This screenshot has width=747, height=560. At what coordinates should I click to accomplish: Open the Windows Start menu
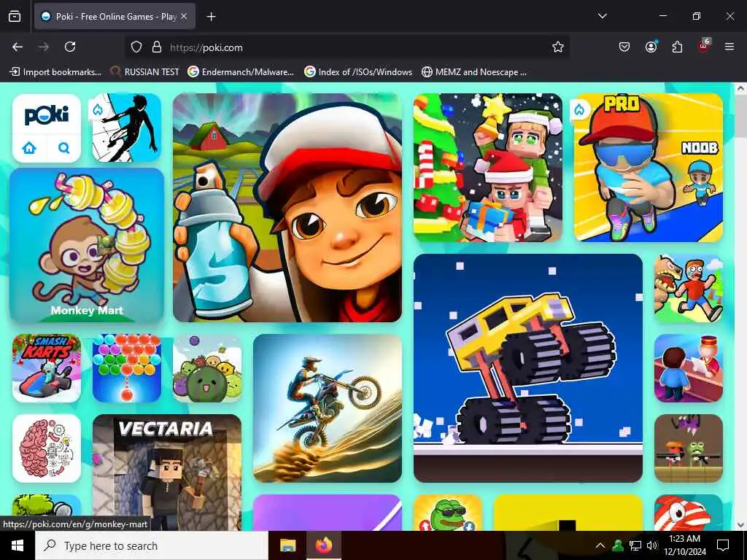[x=18, y=545]
